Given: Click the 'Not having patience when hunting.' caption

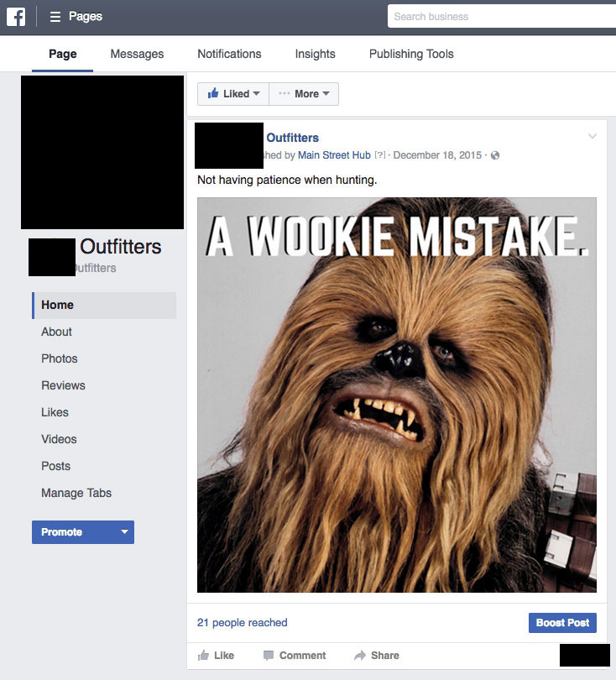Looking at the screenshot, I should point(287,180).
